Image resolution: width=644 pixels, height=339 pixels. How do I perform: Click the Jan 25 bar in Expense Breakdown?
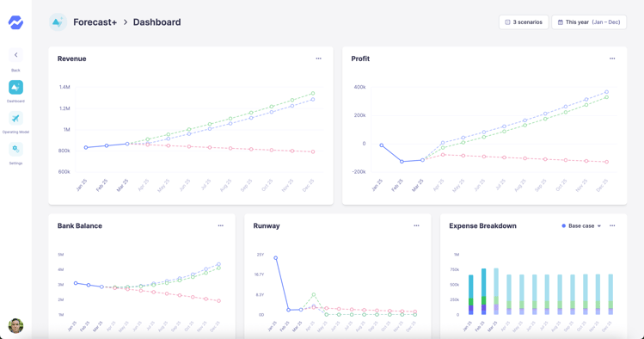point(470,294)
